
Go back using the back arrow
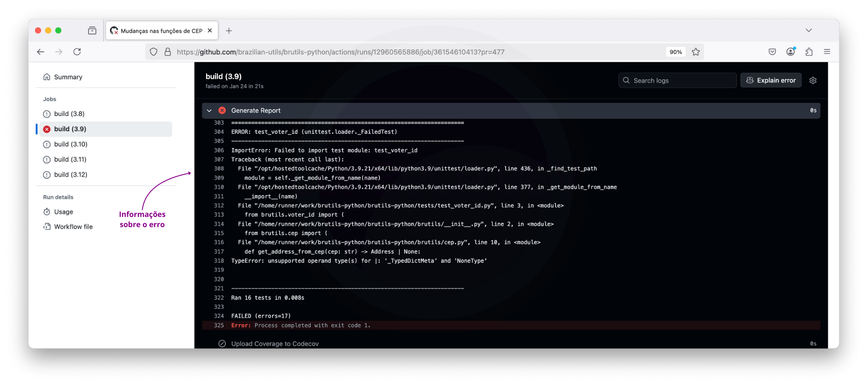click(41, 52)
